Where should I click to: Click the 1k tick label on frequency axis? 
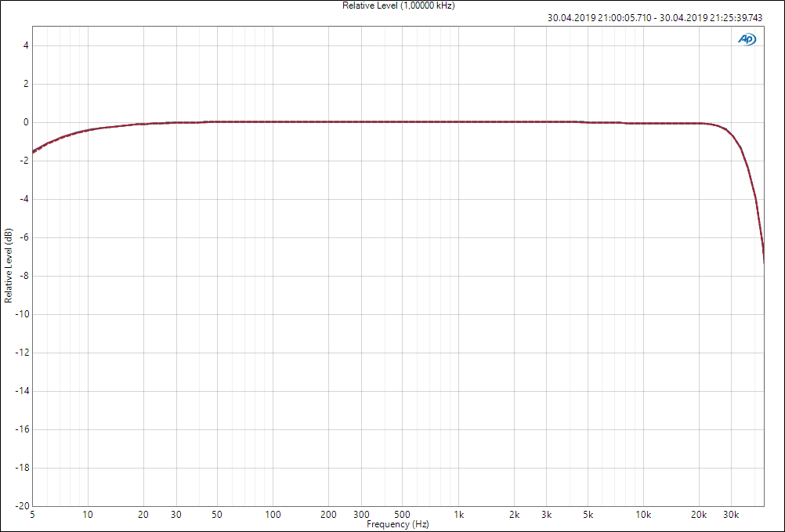pyautogui.click(x=458, y=515)
